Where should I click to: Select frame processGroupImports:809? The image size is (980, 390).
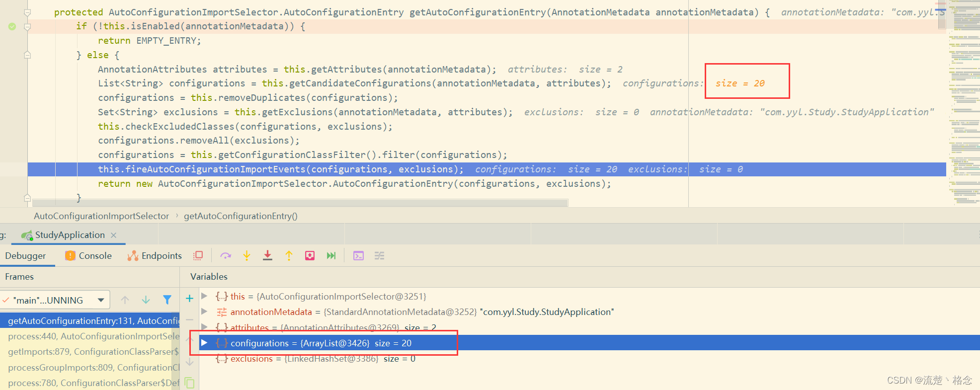coord(89,367)
